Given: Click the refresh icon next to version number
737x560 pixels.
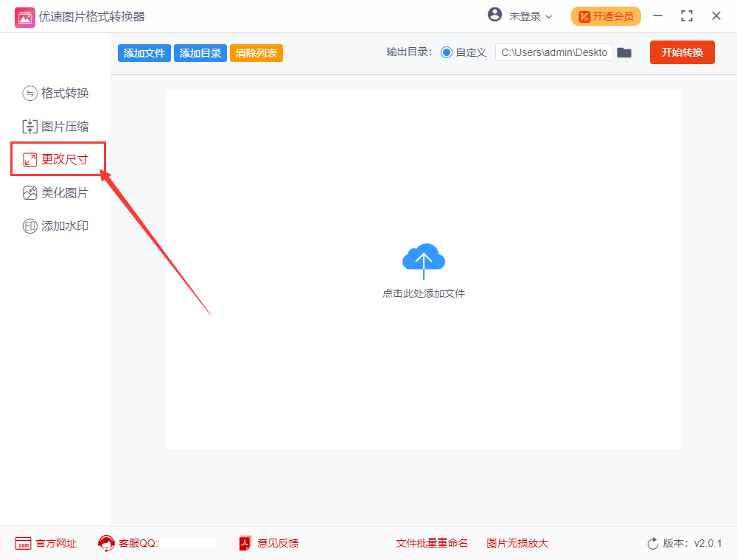Looking at the screenshot, I should pyautogui.click(x=653, y=543).
